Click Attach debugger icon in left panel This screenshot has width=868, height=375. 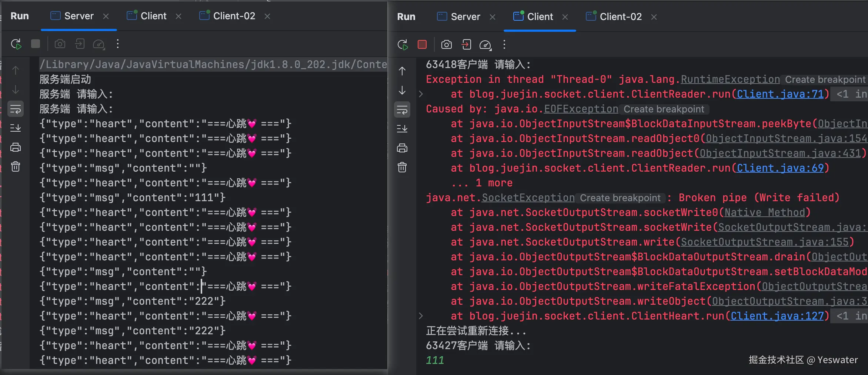pos(80,44)
